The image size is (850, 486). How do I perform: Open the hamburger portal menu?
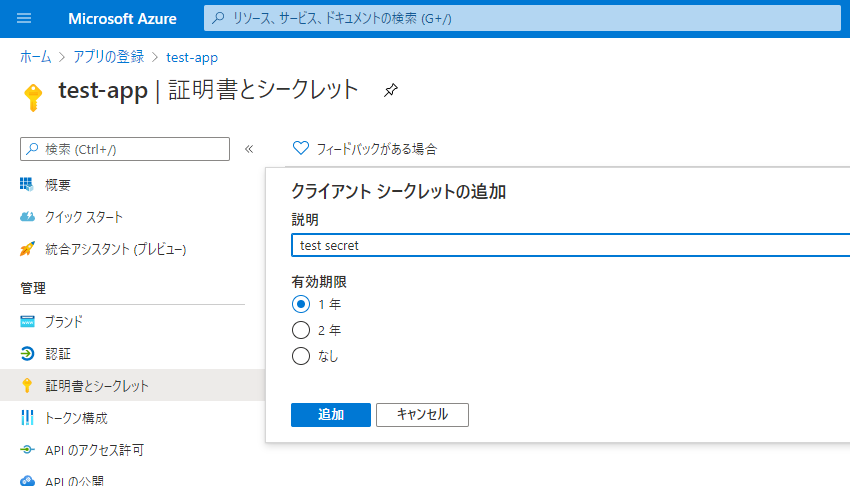24,18
